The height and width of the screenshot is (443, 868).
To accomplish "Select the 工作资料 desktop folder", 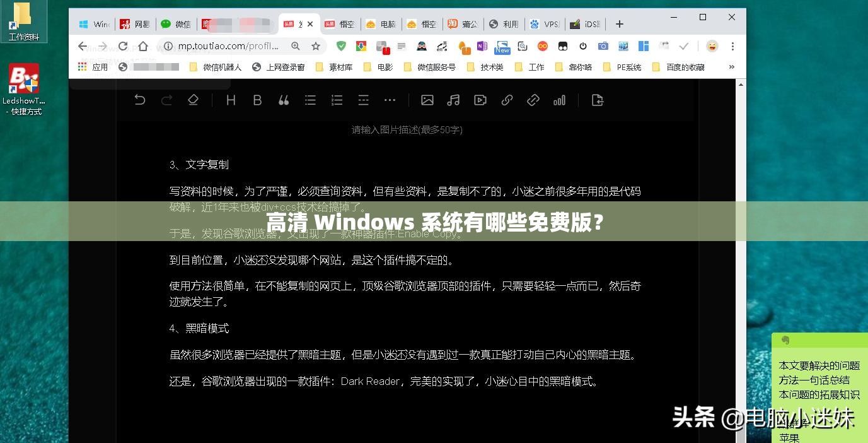I will pos(24,21).
